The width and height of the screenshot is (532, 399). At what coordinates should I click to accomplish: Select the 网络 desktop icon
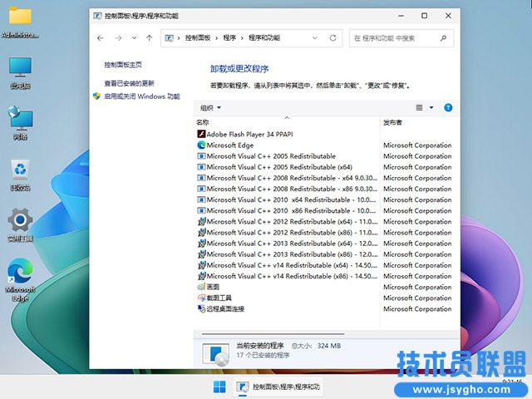click(20, 123)
